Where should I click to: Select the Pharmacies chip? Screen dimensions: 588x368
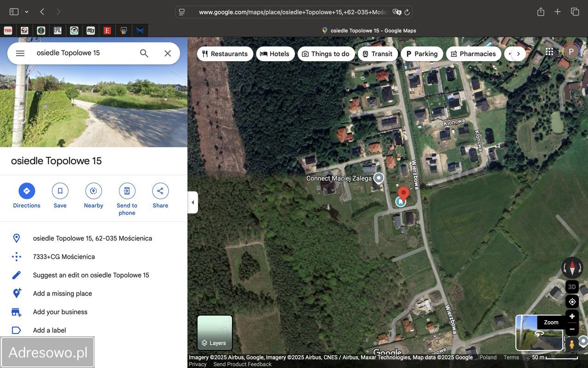[474, 54]
